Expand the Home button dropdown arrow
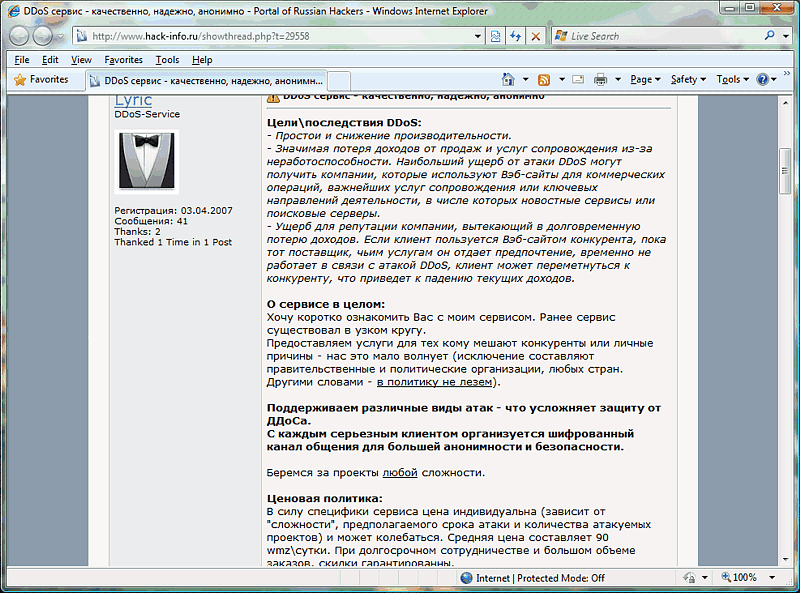This screenshot has height=593, width=800. [x=526, y=80]
